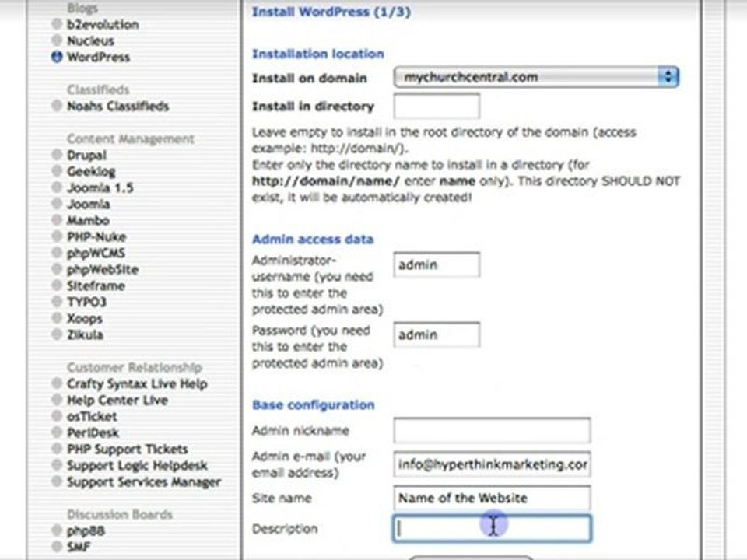
Task: Open the phpWebSite installer link
Action: [x=103, y=270]
